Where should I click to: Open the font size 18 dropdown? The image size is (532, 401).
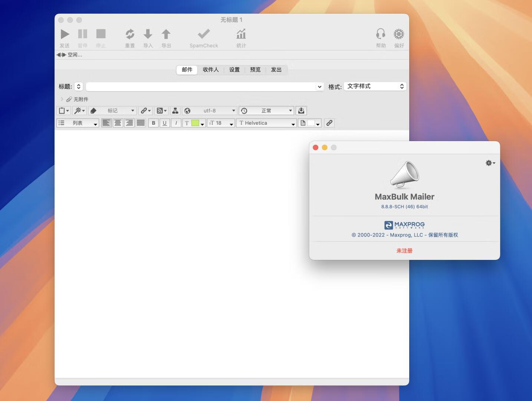coord(221,123)
